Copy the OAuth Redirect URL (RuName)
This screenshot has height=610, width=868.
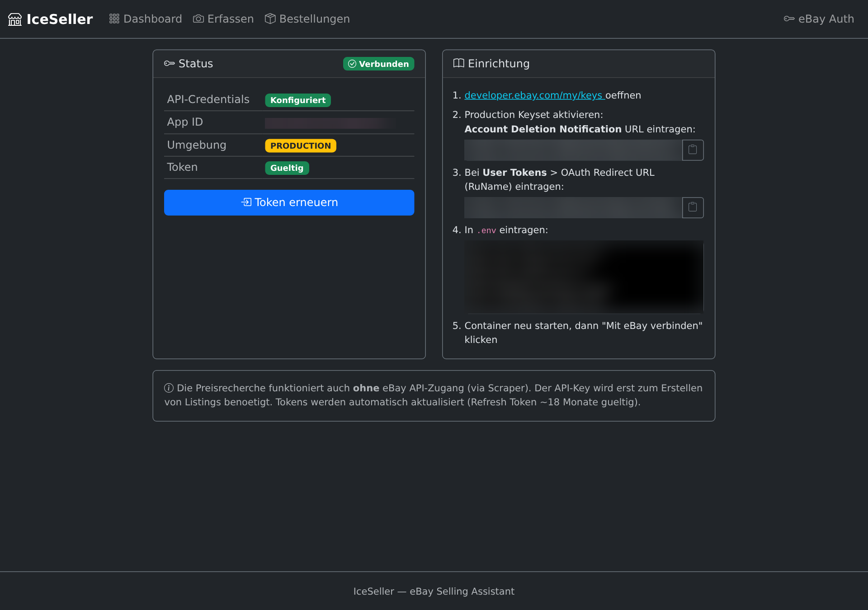[x=693, y=208]
